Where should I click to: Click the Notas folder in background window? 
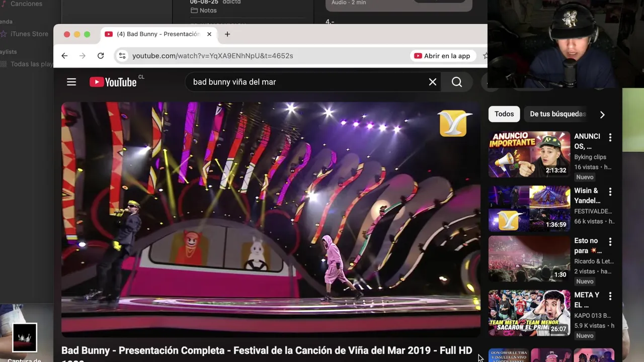(204, 10)
